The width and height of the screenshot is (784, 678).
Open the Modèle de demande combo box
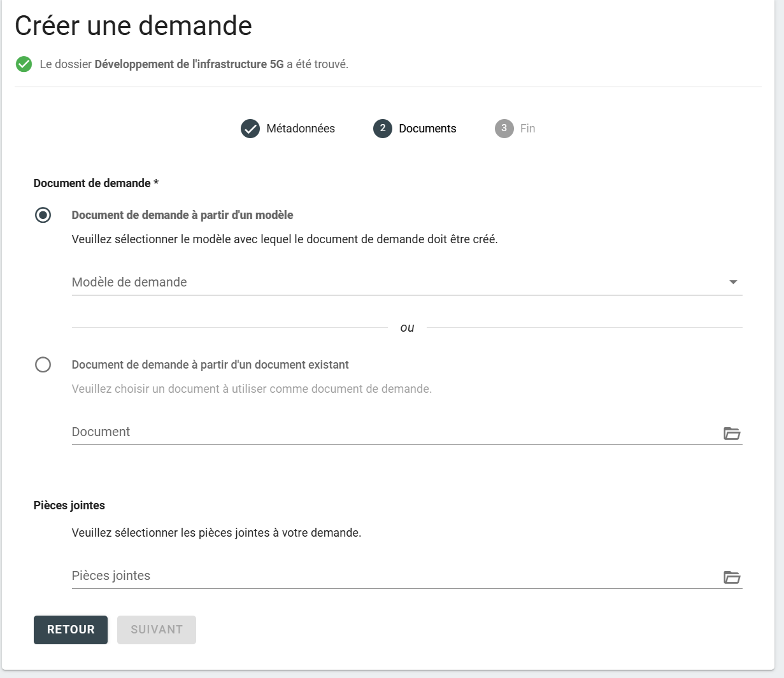click(x=395, y=282)
